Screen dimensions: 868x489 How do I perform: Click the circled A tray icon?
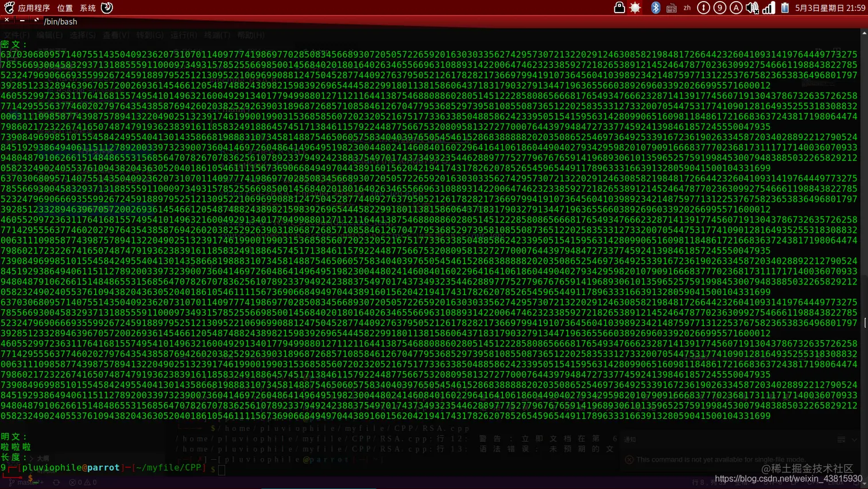(x=736, y=7)
